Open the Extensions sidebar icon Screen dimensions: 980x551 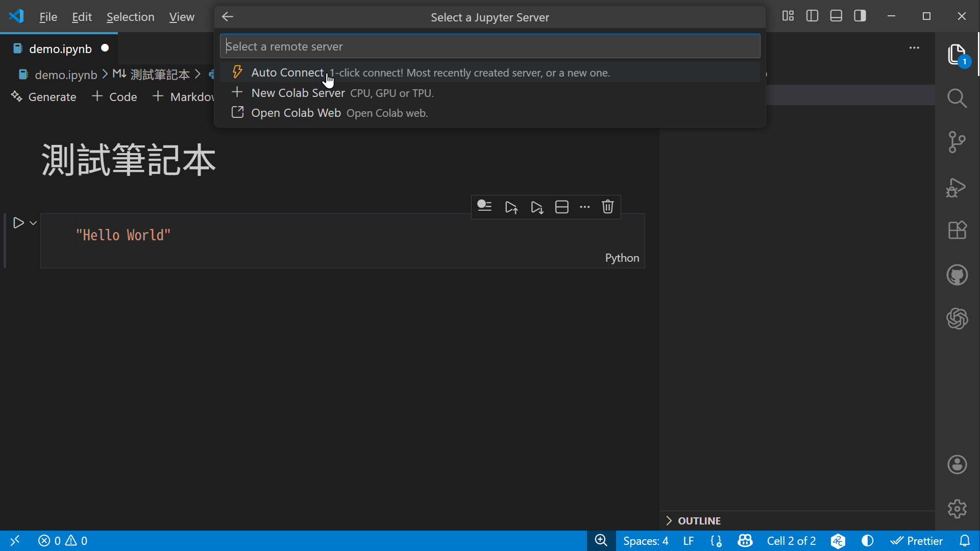[957, 230]
